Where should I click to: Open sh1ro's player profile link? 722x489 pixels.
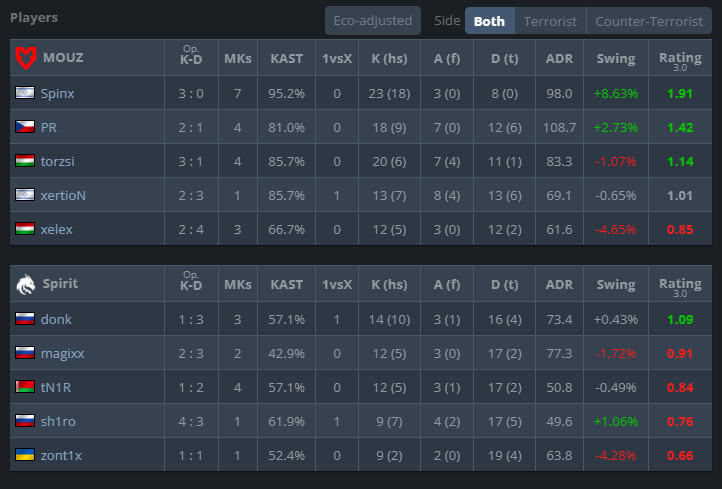[58, 421]
